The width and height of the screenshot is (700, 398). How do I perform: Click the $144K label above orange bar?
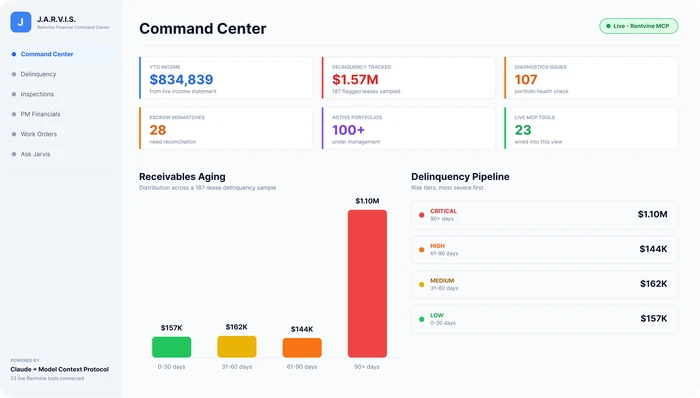(302, 329)
